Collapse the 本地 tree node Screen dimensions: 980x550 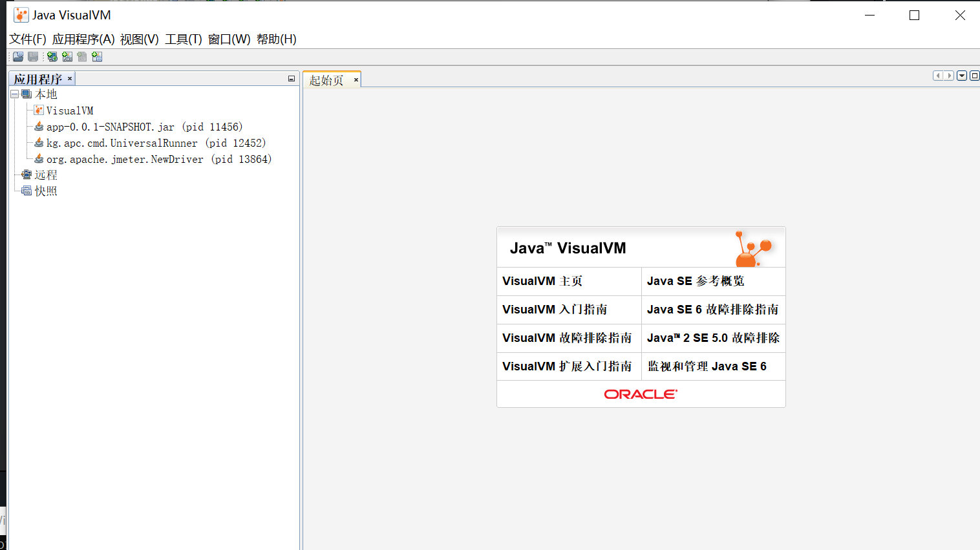click(14, 94)
